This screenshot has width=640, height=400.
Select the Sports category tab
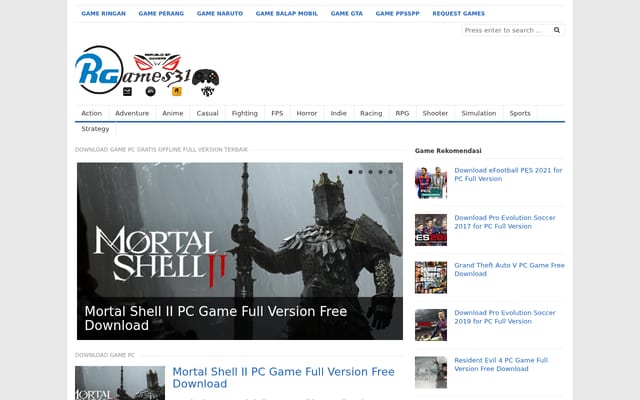(520, 113)
